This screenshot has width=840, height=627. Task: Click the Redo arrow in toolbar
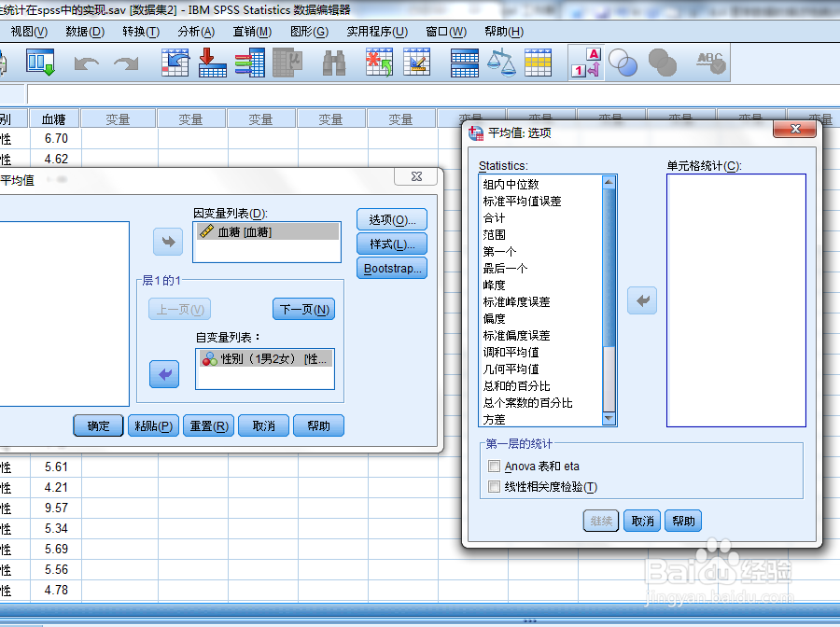point(126,63)
